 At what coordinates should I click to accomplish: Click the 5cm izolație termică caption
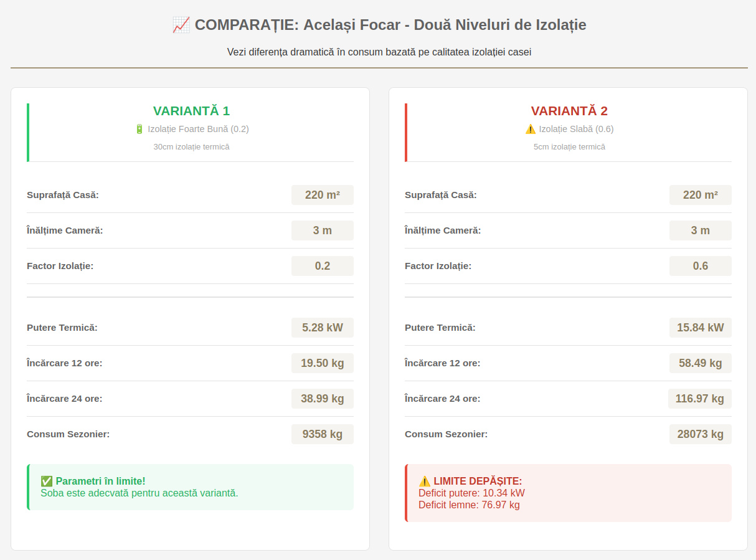point(569,146)
